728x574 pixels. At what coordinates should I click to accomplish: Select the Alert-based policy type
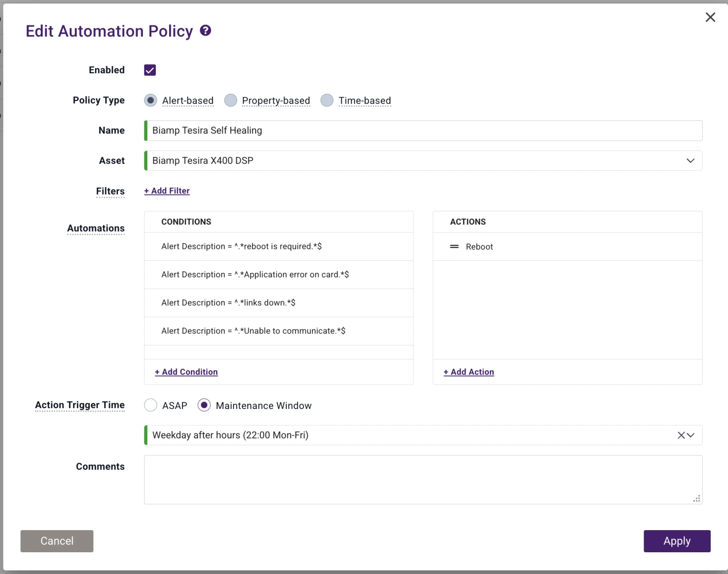150,100
